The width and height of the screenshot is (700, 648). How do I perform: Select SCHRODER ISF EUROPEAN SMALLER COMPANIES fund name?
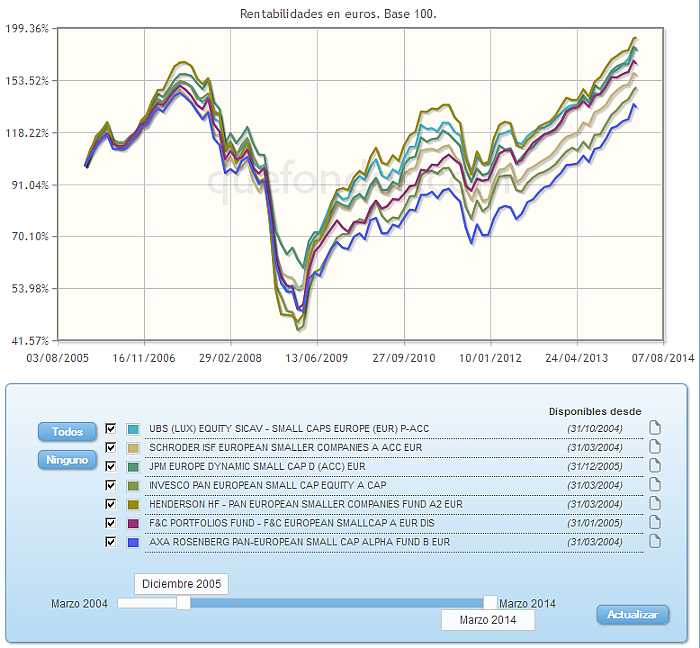pos(285,447)
